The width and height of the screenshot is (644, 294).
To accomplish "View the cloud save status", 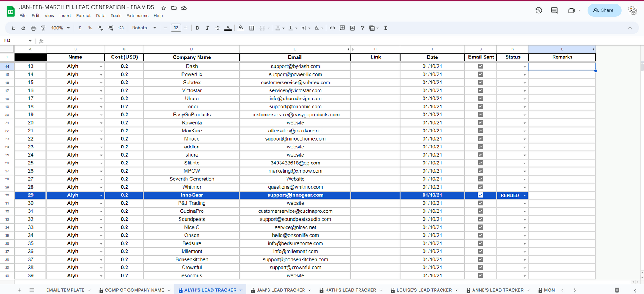I will coord(184,8).
